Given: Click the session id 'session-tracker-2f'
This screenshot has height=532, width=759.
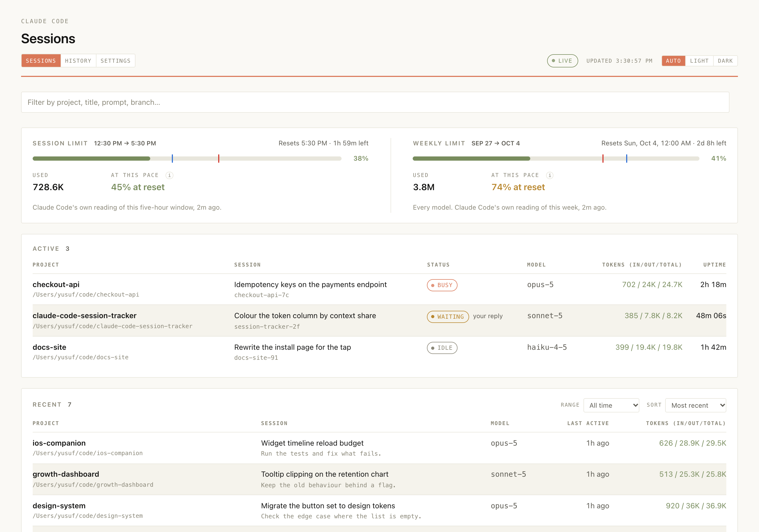Looking at the screenshot, I should (267, 327).
